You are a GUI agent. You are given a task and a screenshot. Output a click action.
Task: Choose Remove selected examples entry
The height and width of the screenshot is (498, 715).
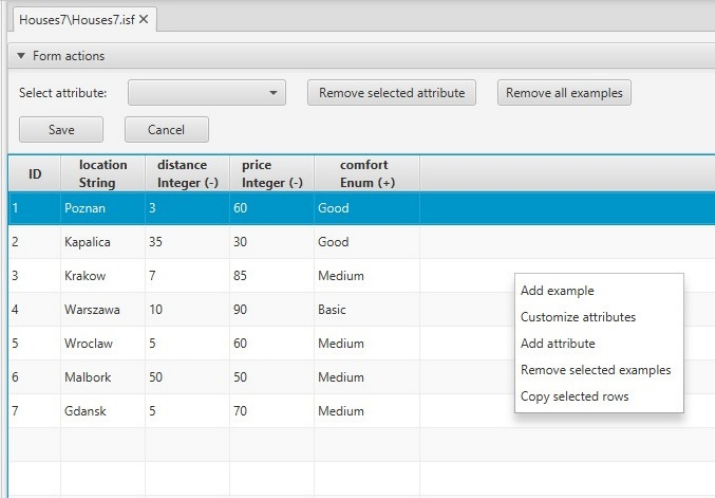click(x=596, y=370)
